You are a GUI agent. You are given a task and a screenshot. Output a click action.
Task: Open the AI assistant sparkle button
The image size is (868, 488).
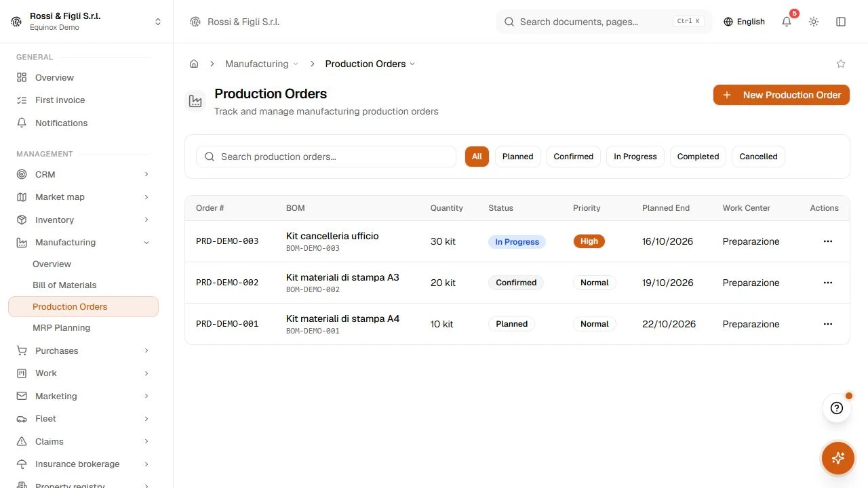click(838, 458)
